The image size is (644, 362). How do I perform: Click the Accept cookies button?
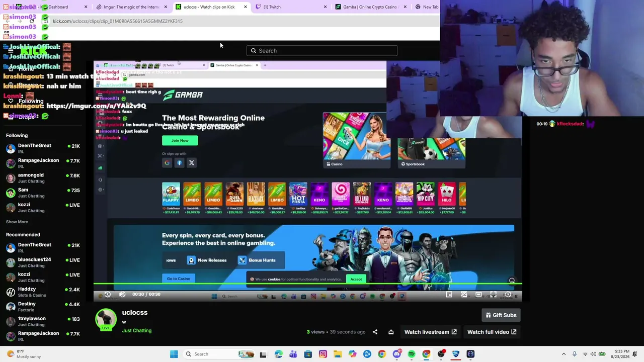pyautogui.click(x=356, y=279)
